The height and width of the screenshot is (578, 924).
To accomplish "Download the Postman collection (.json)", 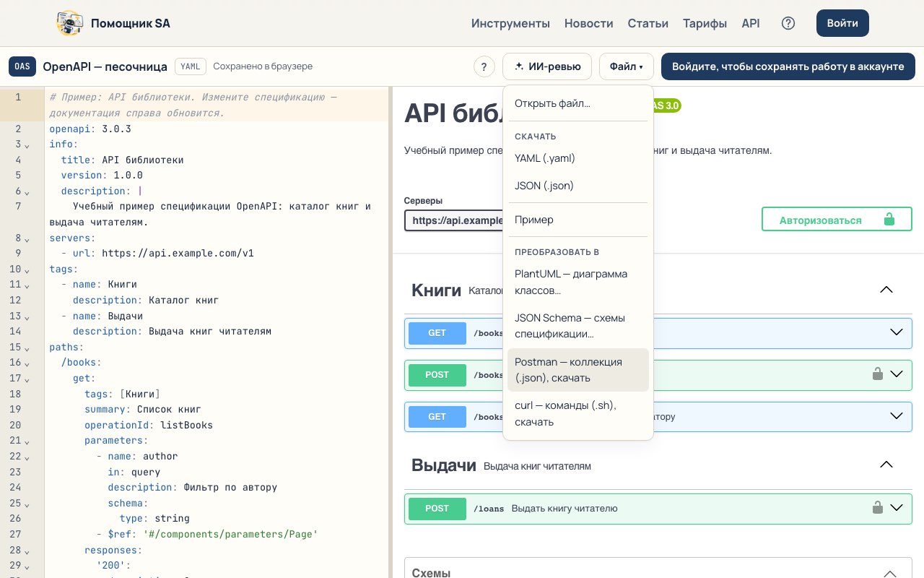I will pos(577,370).
